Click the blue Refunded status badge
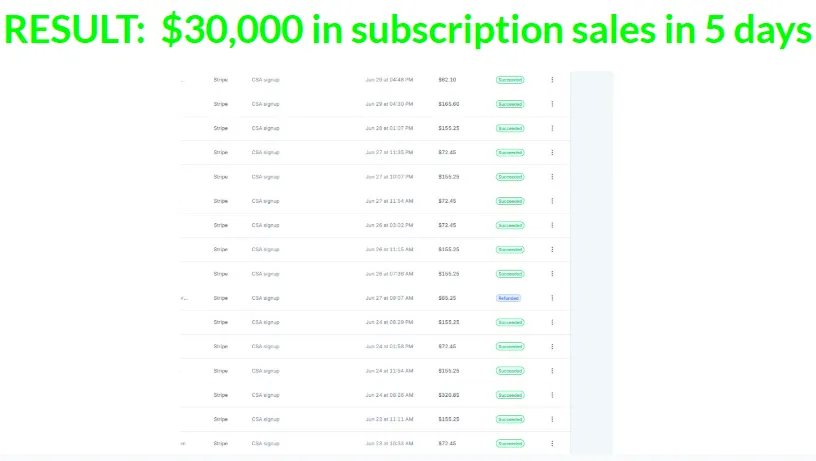 coord(508,298)
